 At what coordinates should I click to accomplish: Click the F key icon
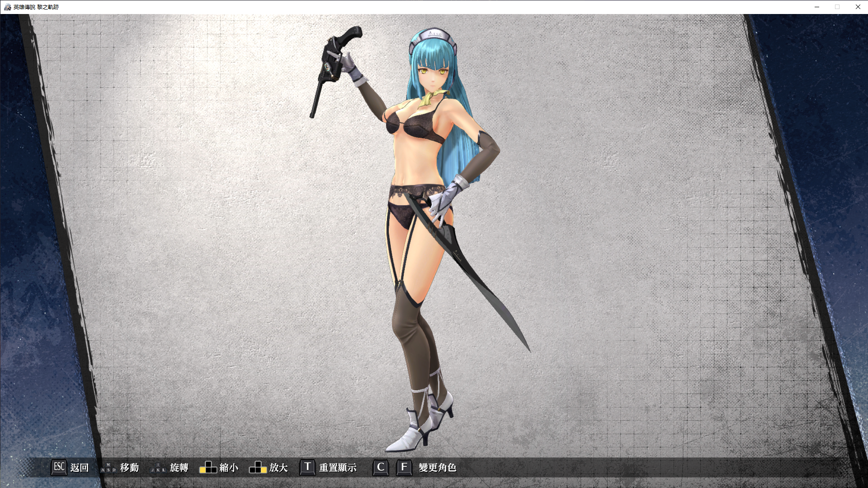pyautogui.click(x=404, y=467)
